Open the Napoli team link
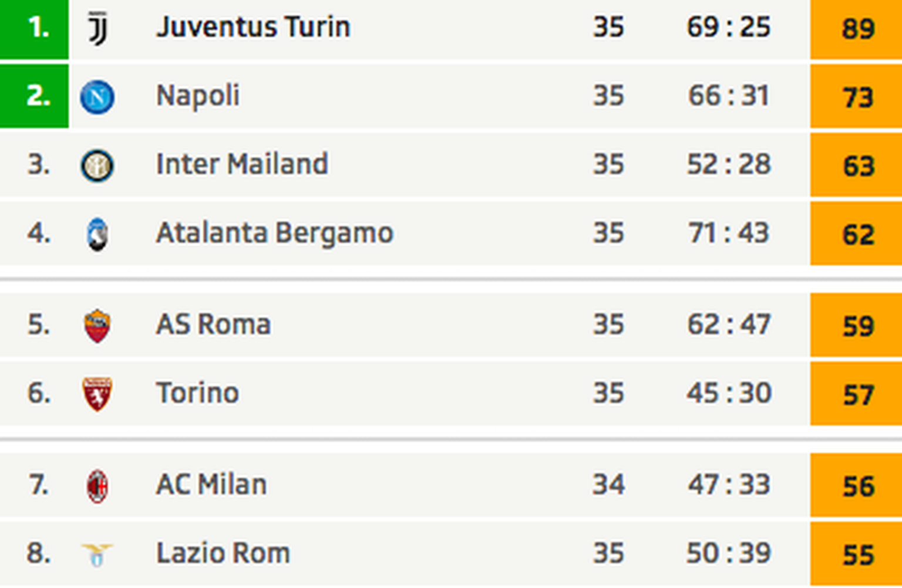The image size is (902, 588). (x=198, y=96)
